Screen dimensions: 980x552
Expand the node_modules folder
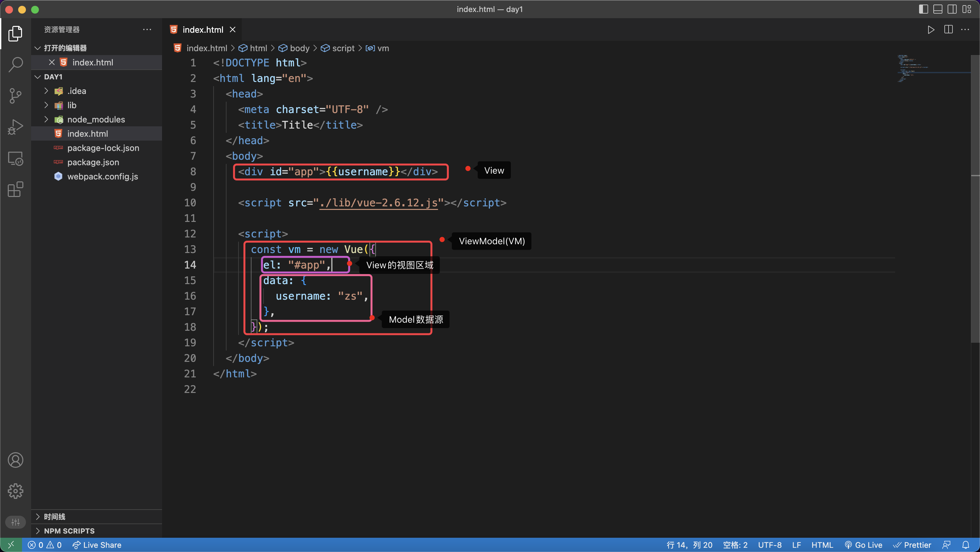point(96,119)
